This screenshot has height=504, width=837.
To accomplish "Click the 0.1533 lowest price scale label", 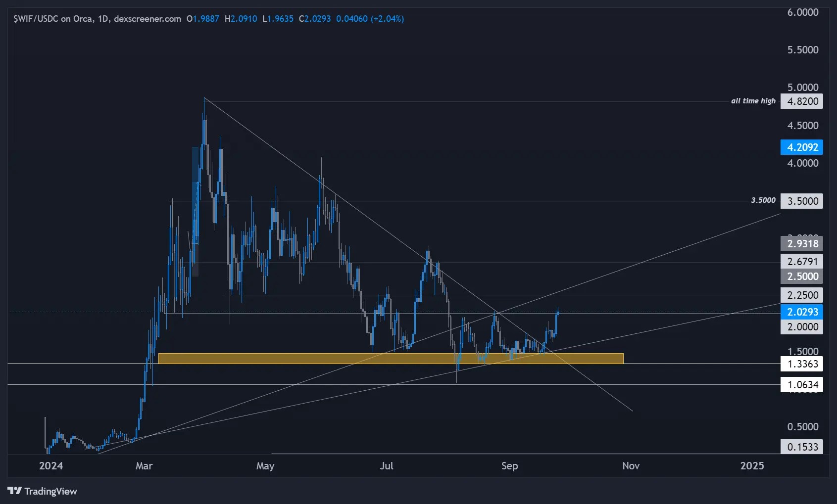I will [x=802, y=447].
